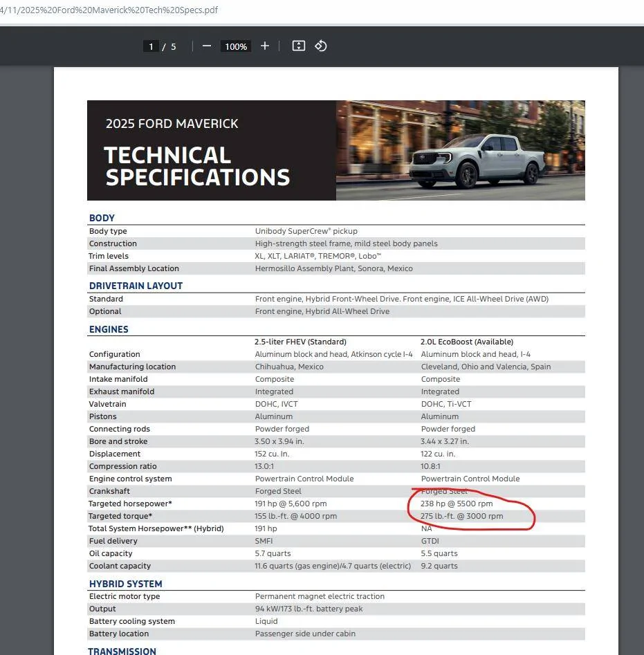Viewport: 644px width, 655px height.
Task: Click 'Unibody SuperCrew pickup' text
Action: click(x=306, y=231)
